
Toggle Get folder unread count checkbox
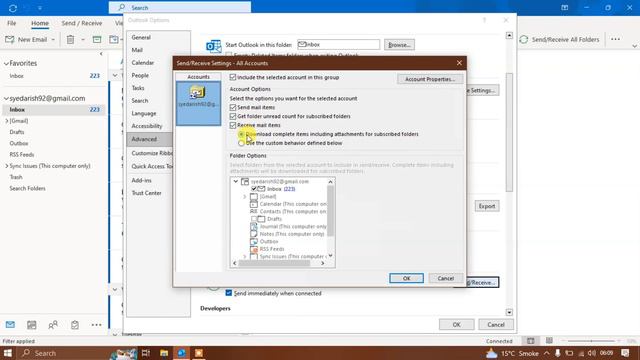233,116
